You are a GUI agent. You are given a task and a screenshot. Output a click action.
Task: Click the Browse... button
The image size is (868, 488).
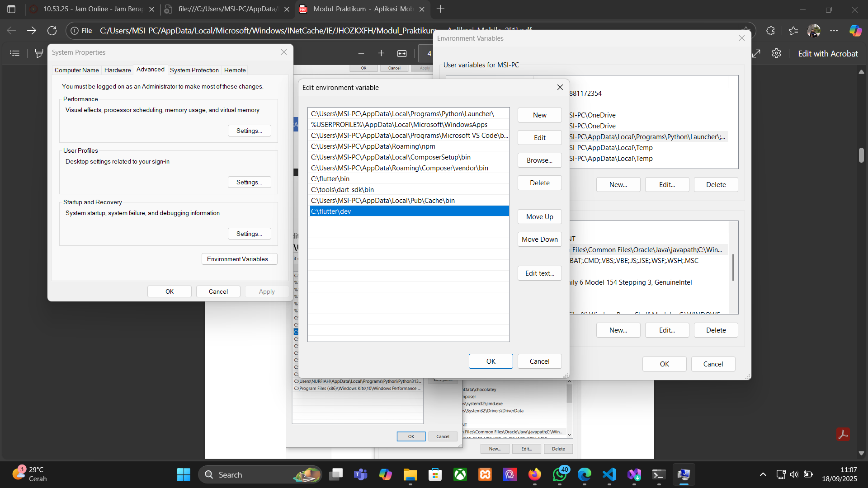pyautogui.click(x=539, y=160)
